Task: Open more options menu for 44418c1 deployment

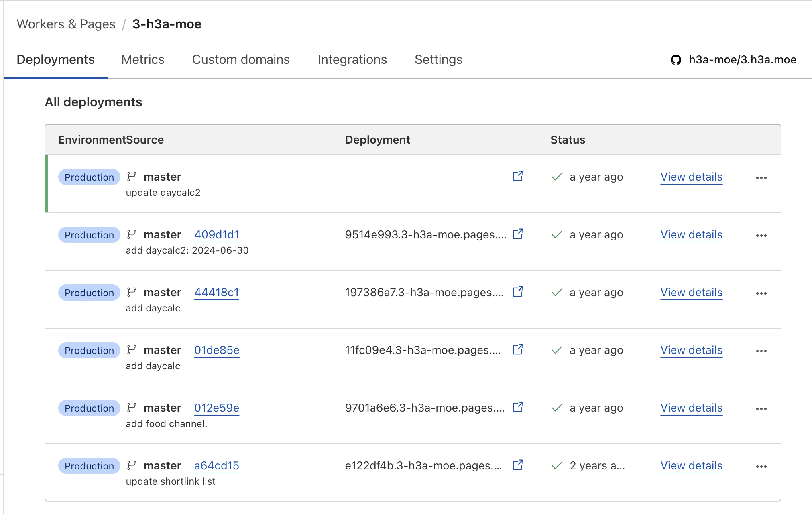Action: click(761, 293)
